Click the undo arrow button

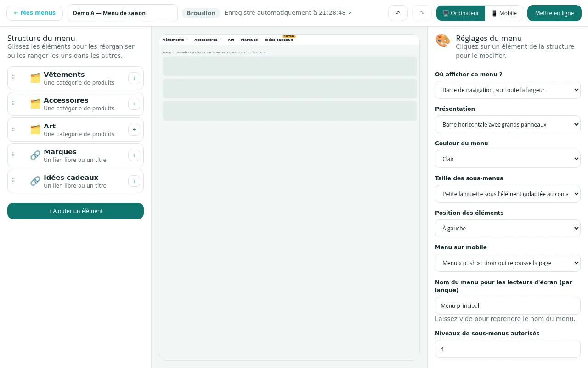pos(398,13)
